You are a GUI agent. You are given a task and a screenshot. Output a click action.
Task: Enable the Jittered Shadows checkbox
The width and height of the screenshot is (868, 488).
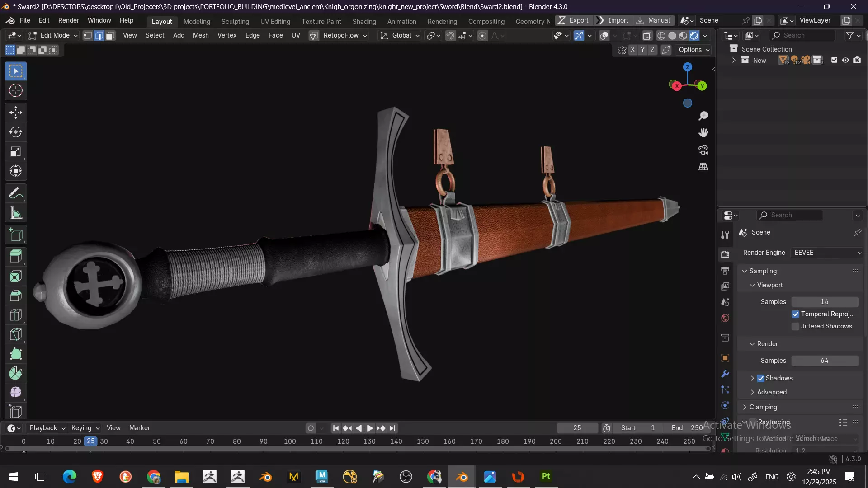(795, 326)
